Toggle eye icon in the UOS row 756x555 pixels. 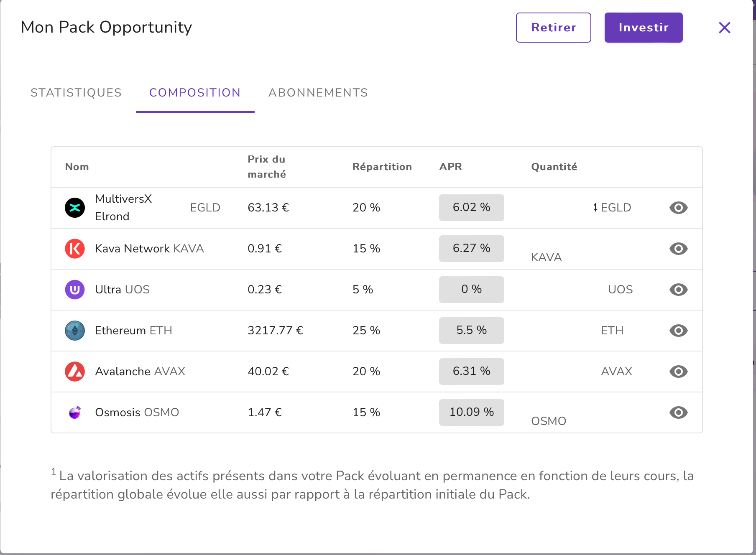pos(678,290)
